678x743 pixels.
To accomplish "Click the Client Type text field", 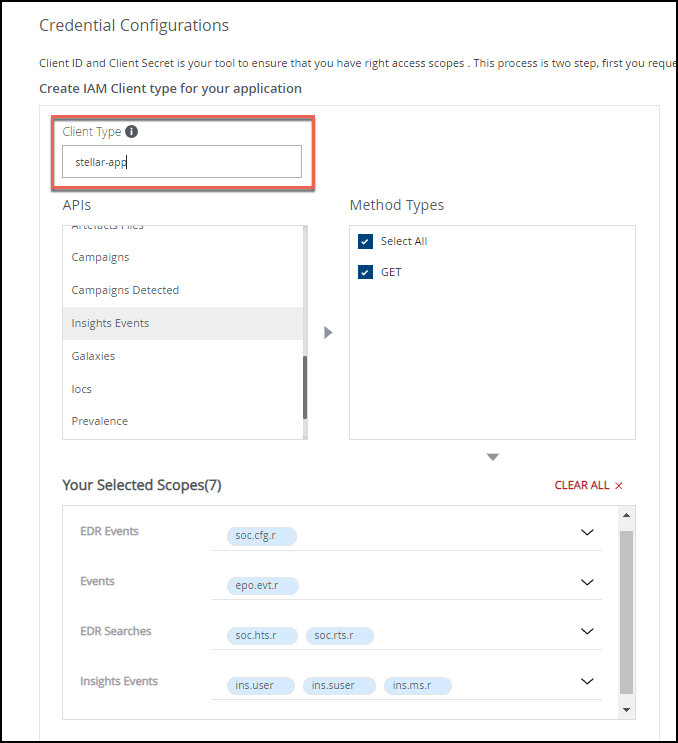I will pyautogui.click(x=181, y=162).
